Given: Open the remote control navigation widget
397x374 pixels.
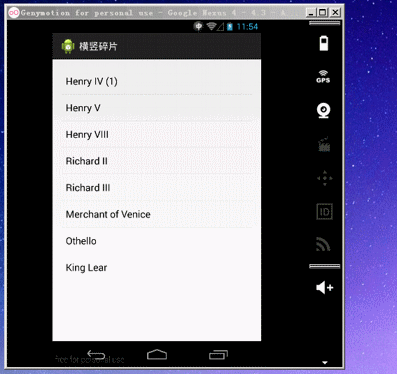Looking at the screenshot, I should pos(324,178).
